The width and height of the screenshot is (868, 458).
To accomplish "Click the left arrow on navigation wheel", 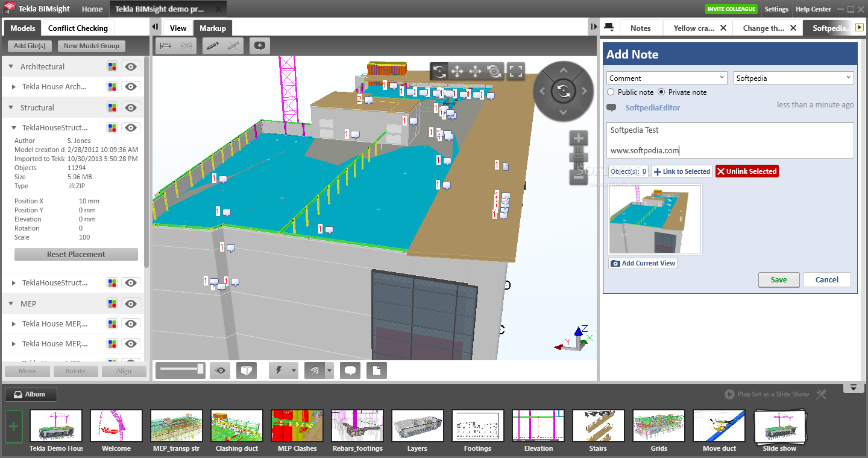I will point(542,91).
